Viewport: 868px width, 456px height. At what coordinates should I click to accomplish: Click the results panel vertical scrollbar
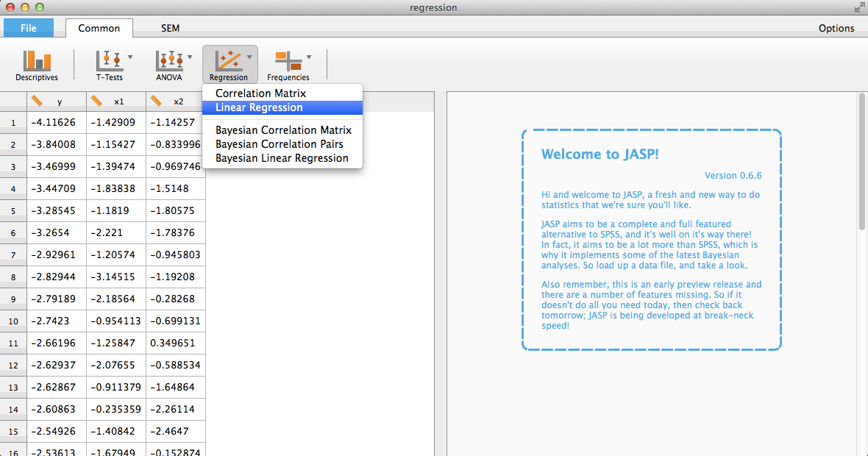pos(862,162)
